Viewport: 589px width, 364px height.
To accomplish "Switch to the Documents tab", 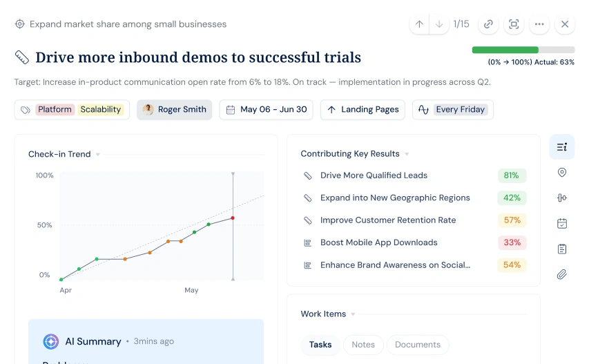I will point(418,345).
